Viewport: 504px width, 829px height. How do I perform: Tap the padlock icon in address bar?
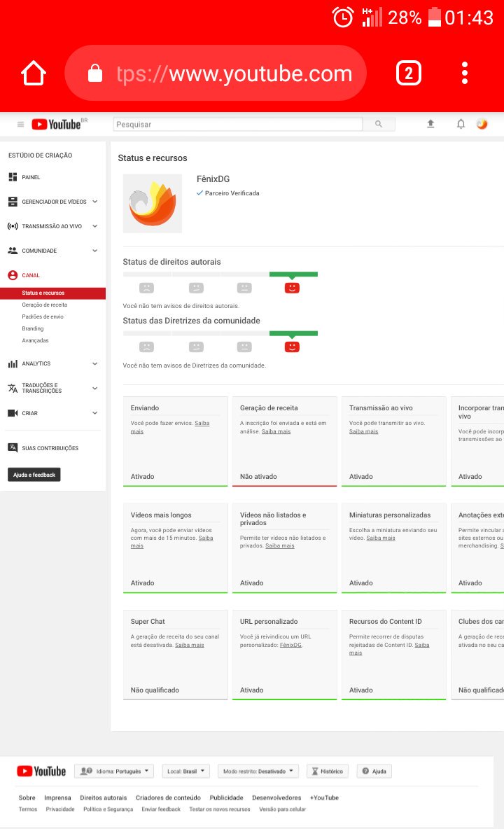[95, 73]
